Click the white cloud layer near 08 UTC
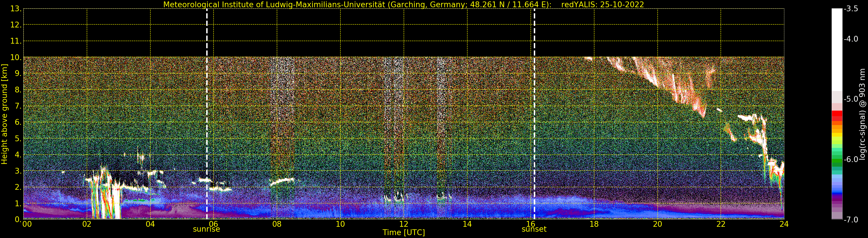The image size is (868, 238). [282, 181]
